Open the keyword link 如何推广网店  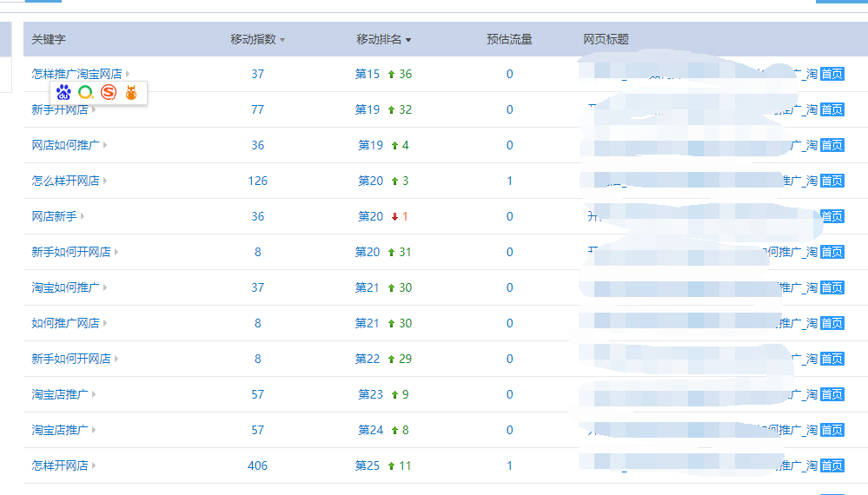tap(65, 323)
